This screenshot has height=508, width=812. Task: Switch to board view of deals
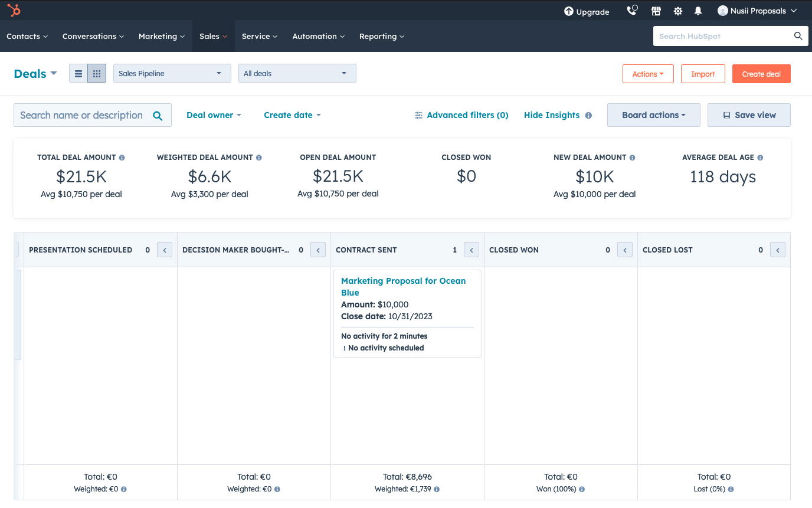coord(96,73)
